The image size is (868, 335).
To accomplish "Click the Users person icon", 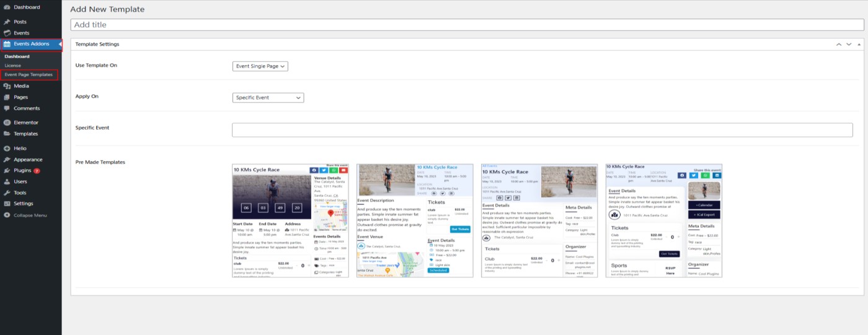I will [7, 181].
